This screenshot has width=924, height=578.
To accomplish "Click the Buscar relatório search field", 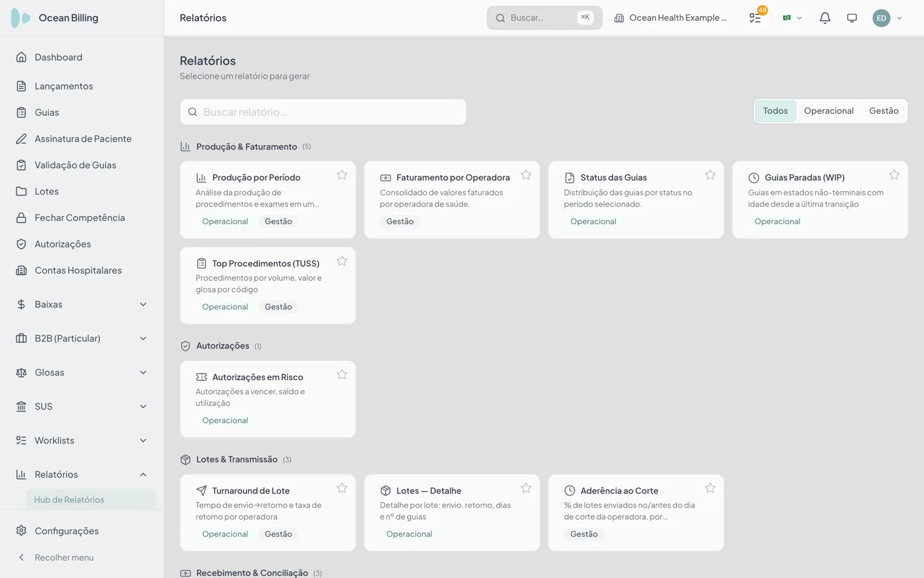I will 323,112.
